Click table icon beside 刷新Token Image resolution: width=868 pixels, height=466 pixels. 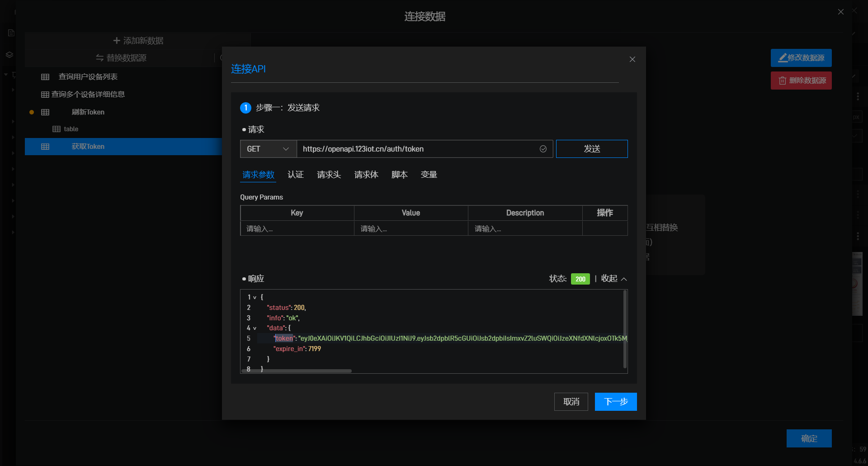(x=45, y=112)
